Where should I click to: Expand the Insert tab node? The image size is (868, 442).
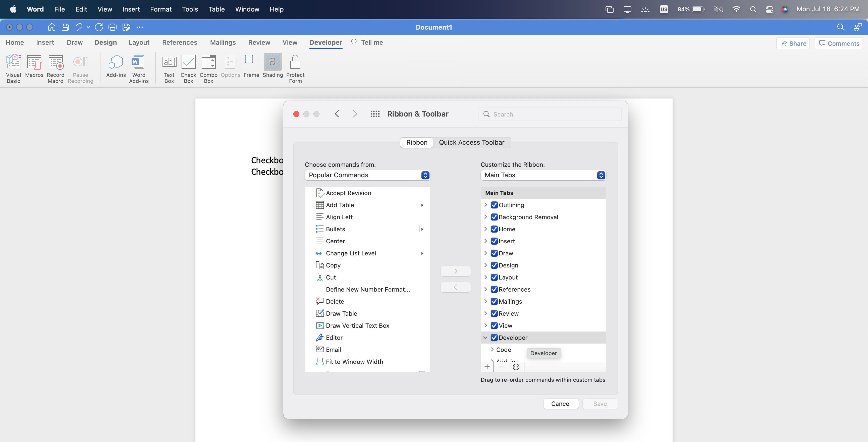(485, 241)
